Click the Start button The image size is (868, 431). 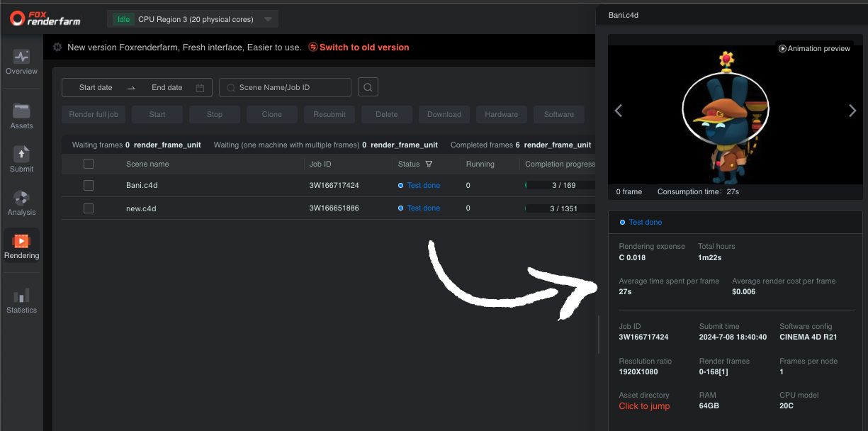click(x=157, y=114)
